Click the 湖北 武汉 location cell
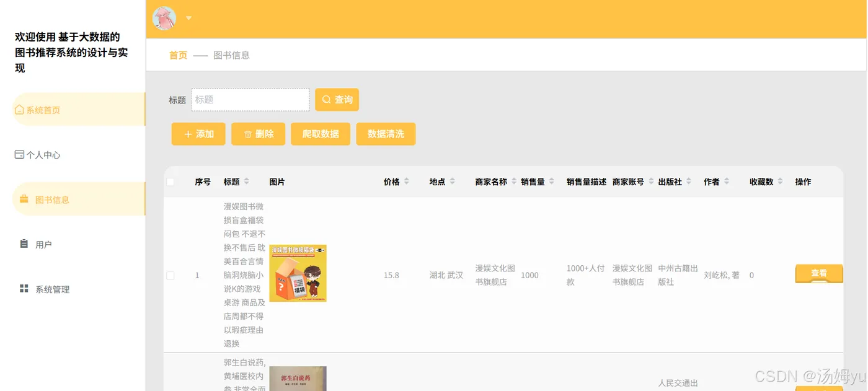Screen dimensions: 868x391 (446, 275)
